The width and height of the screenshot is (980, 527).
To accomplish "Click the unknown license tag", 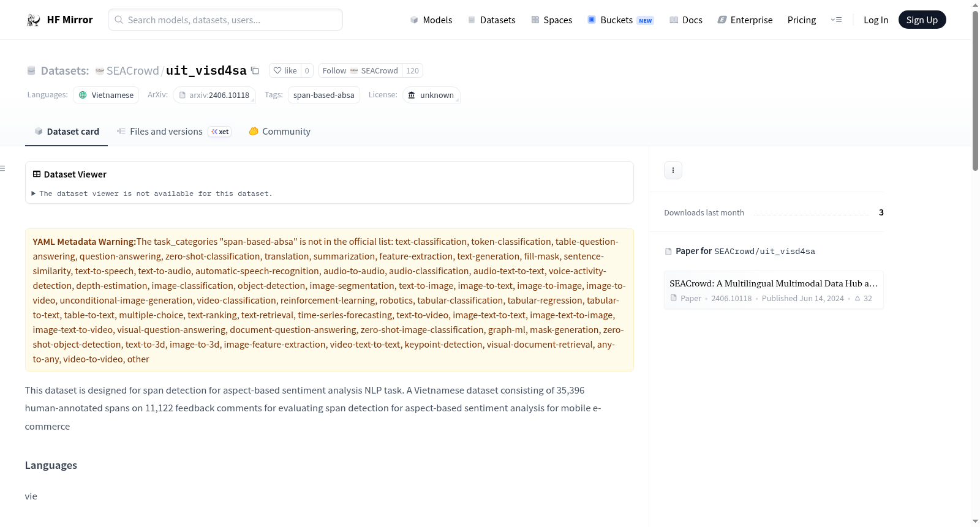I will (x=431, y=95).
